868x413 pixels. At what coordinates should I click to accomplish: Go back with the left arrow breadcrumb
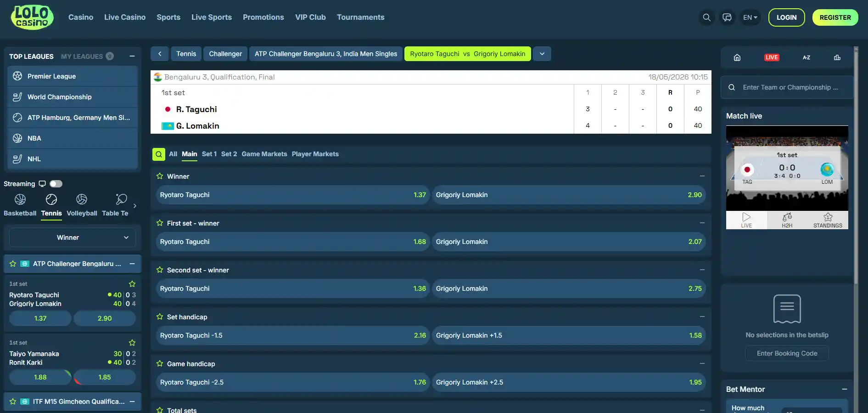coord(160,54)
